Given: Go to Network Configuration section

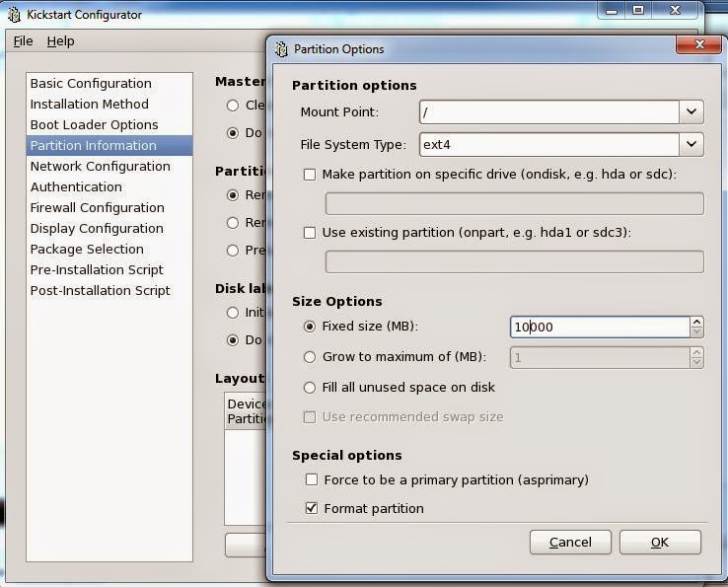Looking at the screenshot, I should 109,167.
